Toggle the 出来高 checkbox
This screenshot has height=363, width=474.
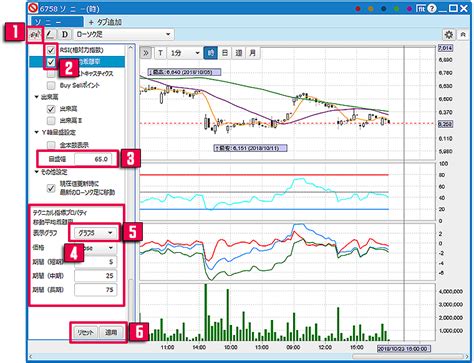pyautogui.click(x=51, y=109)
